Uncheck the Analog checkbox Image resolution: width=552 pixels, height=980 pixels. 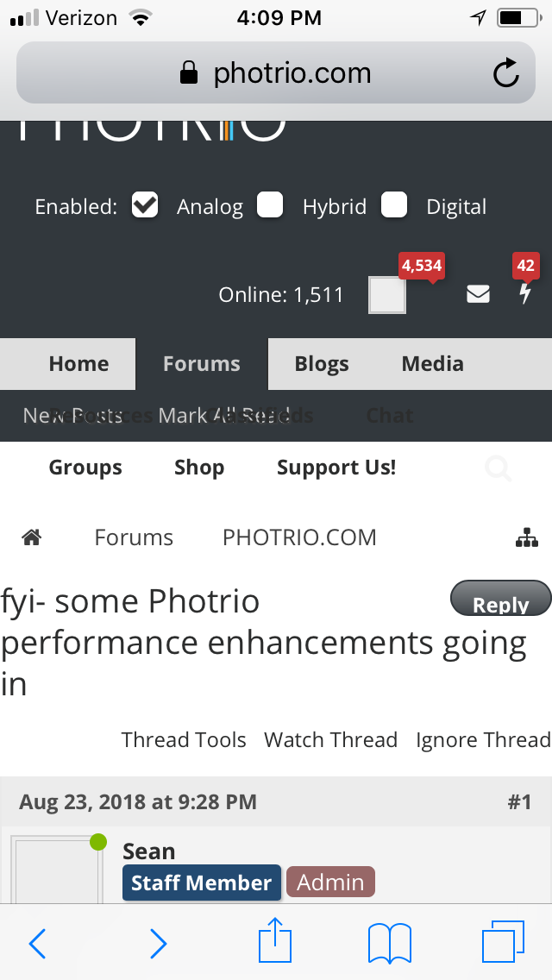145,205
